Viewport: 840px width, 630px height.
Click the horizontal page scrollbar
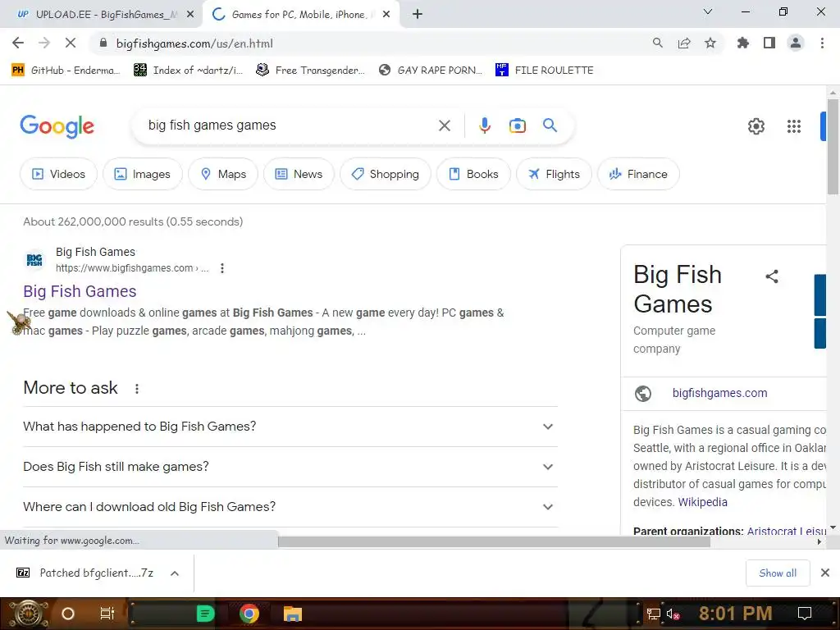coord(494,541)
